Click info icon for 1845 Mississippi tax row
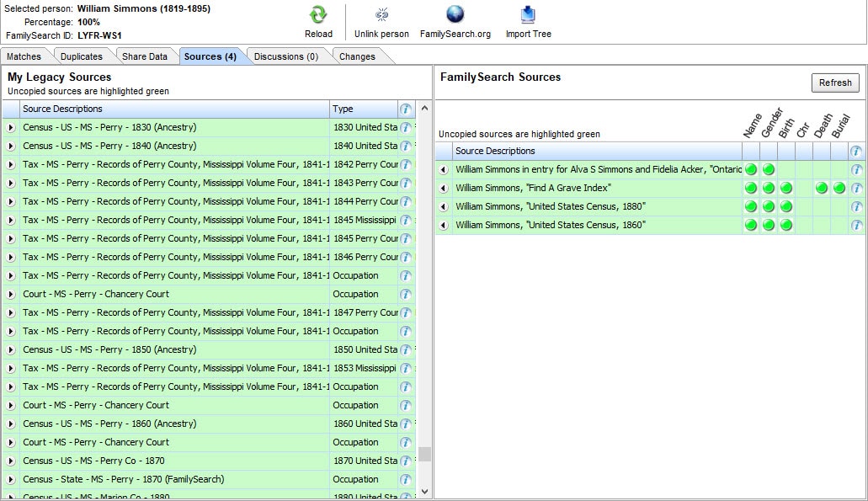868x501 pixels. pos(406,221)
